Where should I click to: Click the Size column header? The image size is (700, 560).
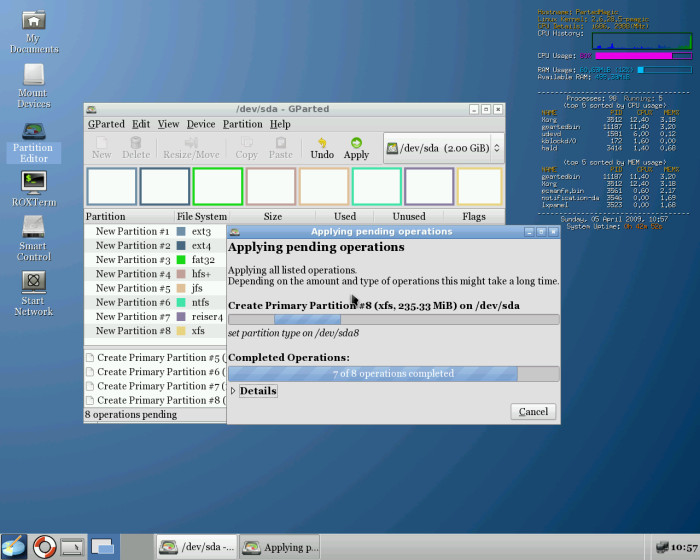point(272,217)
